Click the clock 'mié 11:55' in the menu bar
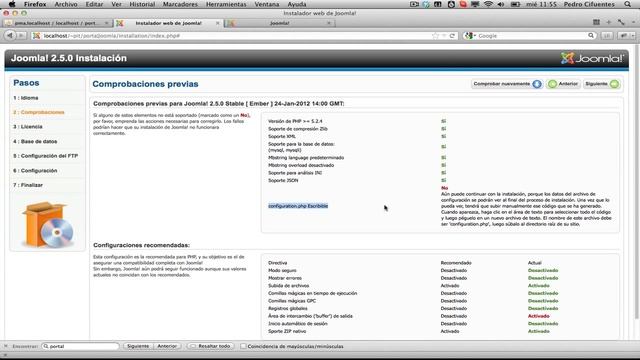The height and width of the screenshot is (360, 640). 541,4
